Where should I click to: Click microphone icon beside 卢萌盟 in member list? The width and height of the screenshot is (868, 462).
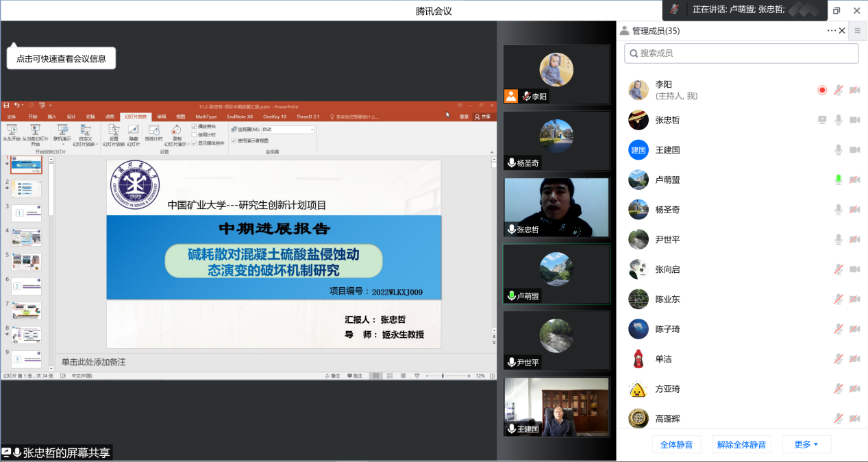[838, 180]
